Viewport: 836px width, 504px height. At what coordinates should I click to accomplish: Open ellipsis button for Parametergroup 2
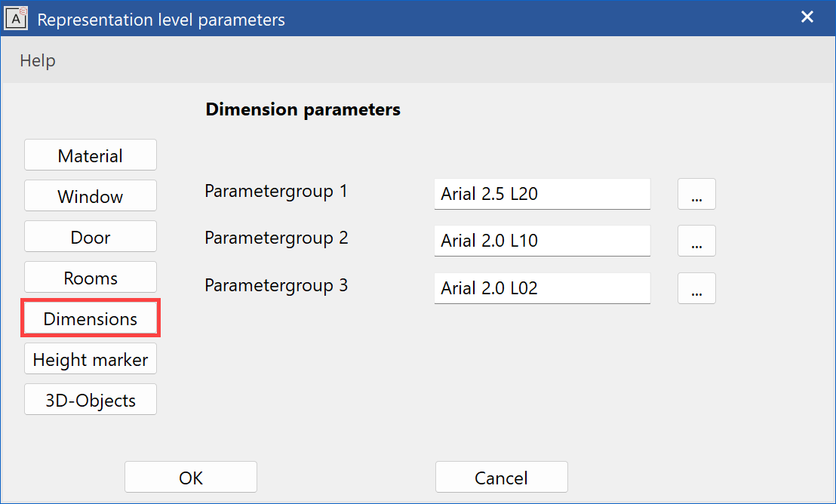tap(696, 241)
